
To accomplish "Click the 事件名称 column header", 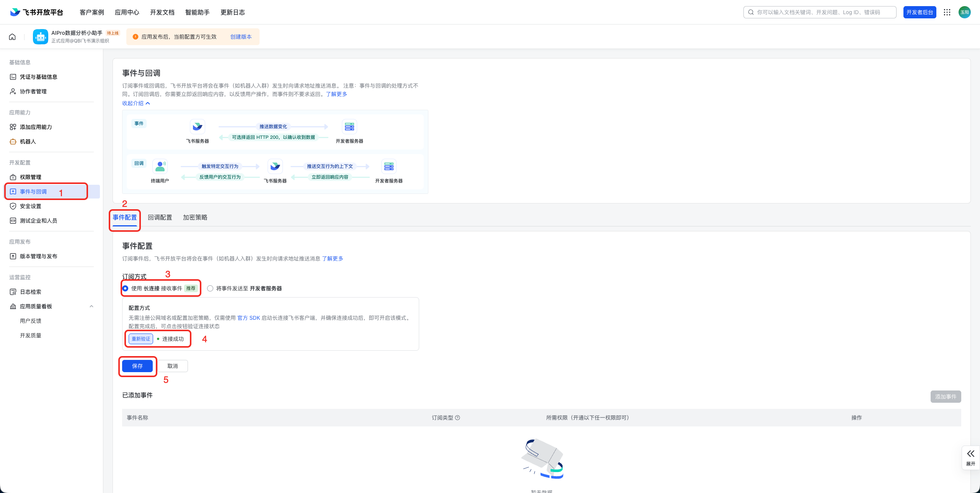I will coord(137,418).
